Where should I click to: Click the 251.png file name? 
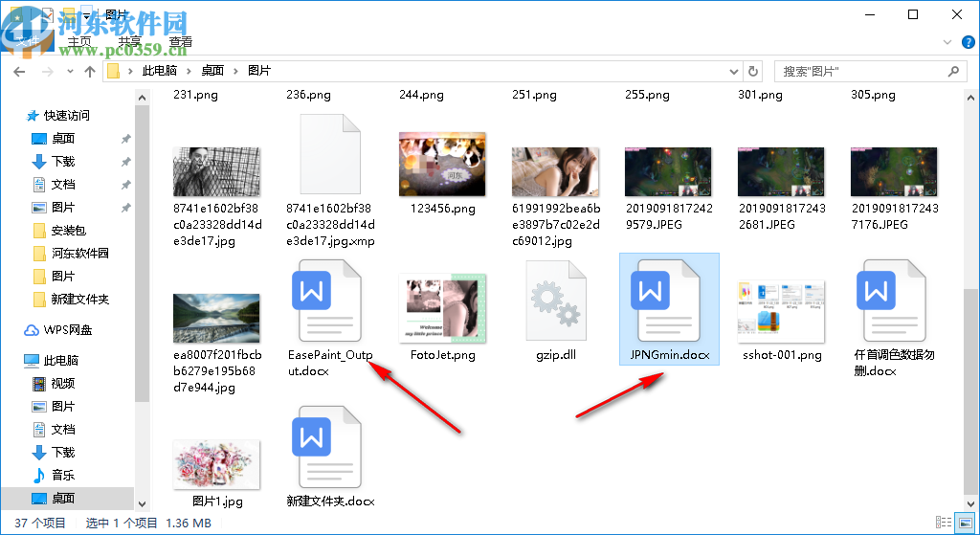tap(534, 95)
